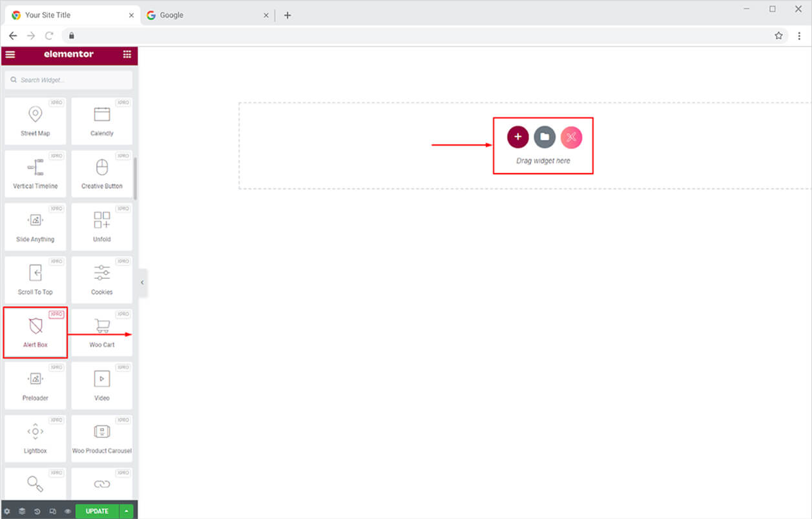This screenshot has height=519, width=812.
Task: View revision history via the clock icon
Action: point(37,511)
